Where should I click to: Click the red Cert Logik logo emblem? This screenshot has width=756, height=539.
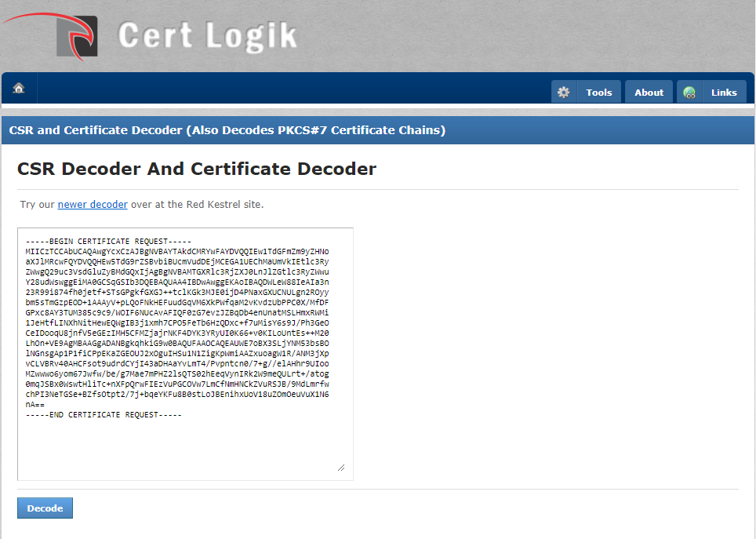(77, 35)
